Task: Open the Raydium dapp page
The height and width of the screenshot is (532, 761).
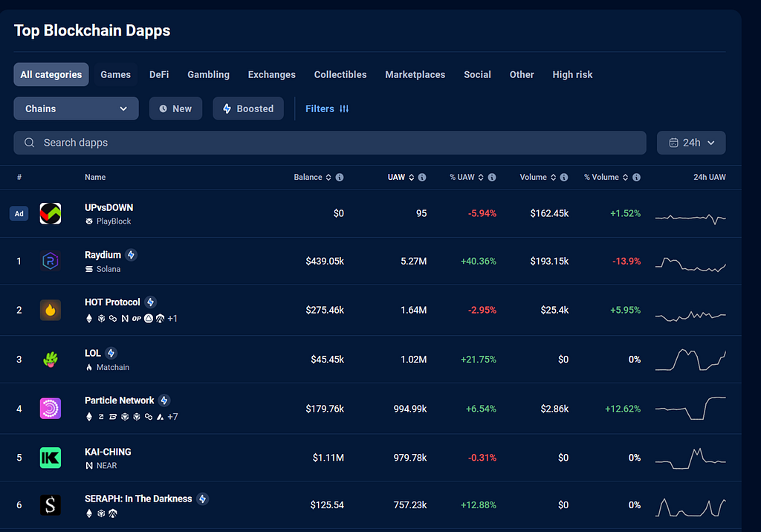Action: [x=103, y=255]
